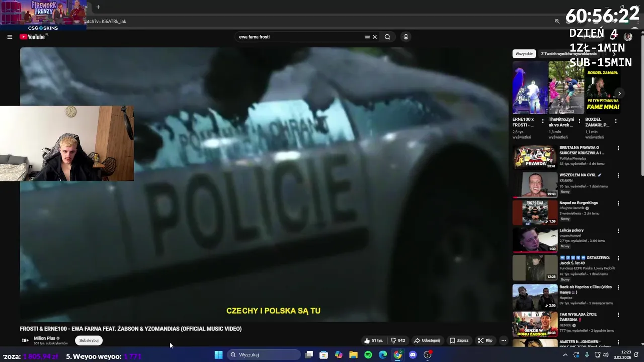This screenshot has height=362, width=644.
Task: Select the 'Z Twoich wyników wyszukiwania' chip
Action: pos(569,54)
